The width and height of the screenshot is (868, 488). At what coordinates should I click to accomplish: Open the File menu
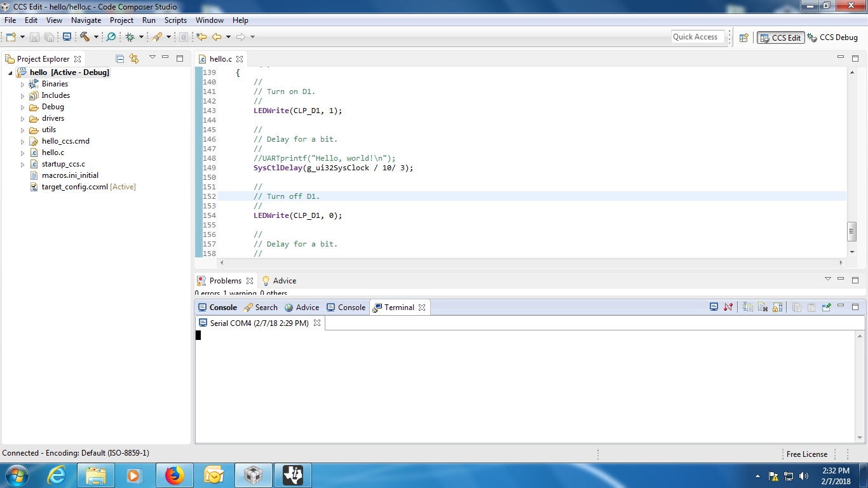point(10,20)
